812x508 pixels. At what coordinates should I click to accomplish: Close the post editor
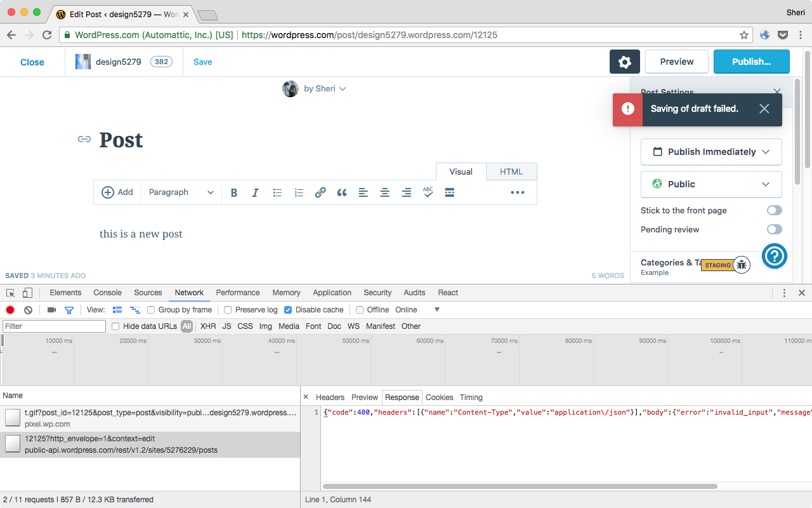point(32,62)
